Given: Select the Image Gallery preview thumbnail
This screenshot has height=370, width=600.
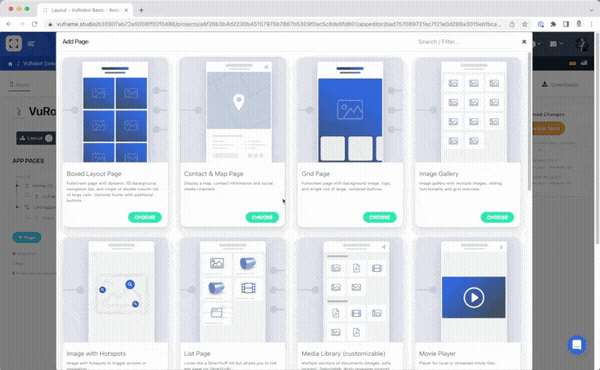Looking at the screenshot, I should tap(468, 110).
